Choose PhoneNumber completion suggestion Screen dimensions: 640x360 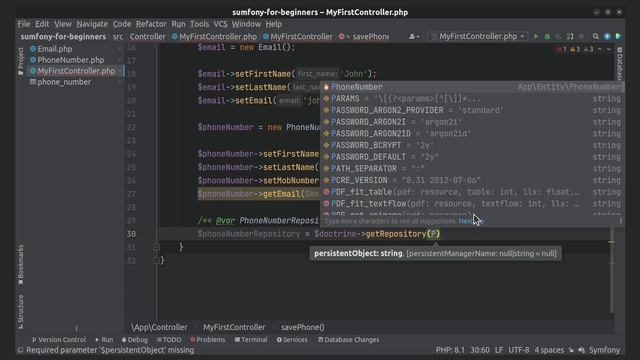coord(472,87)
